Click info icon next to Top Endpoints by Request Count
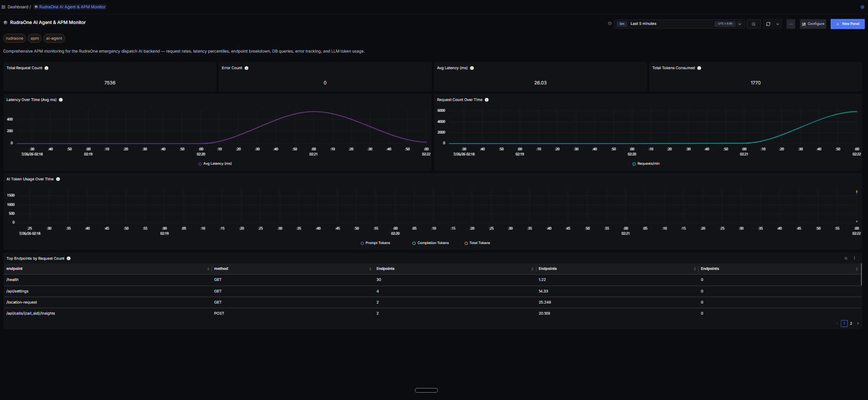 [69, 258]
